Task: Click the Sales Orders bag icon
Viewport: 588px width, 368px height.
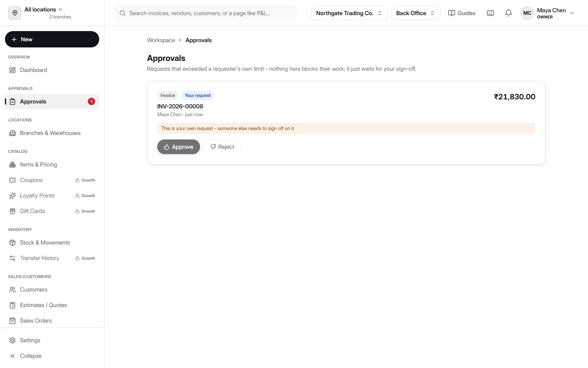Action: click(x=13, y=321)
